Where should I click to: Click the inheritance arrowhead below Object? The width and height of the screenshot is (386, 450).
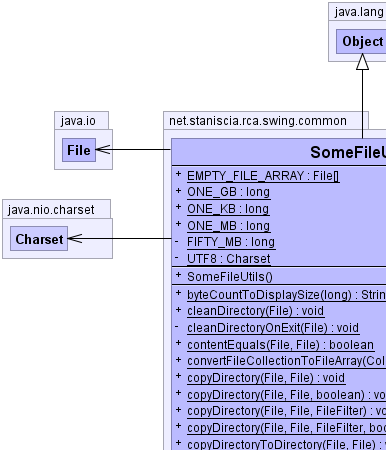click(362, 62)
